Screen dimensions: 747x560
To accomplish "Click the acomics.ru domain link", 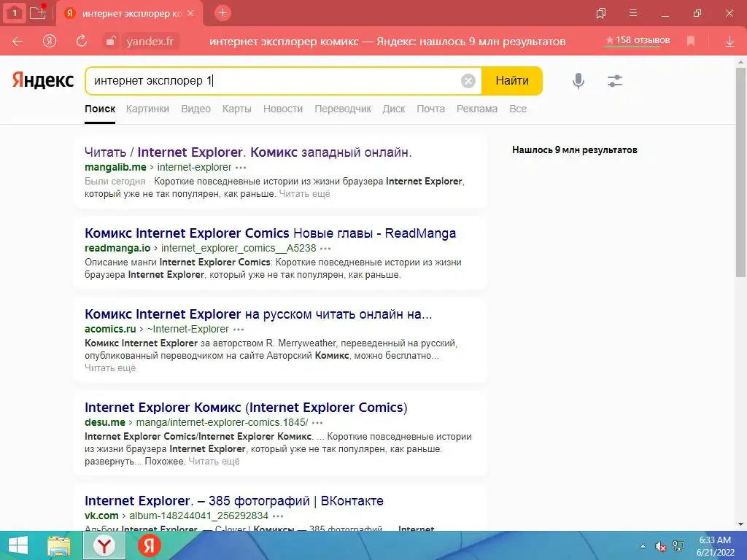I will [x=110, y=329].
